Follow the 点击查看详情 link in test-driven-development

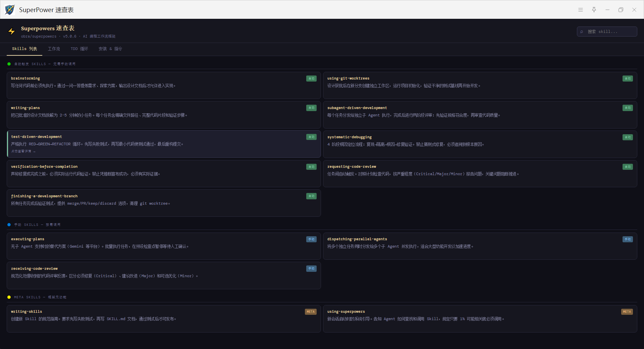[23, 151]
